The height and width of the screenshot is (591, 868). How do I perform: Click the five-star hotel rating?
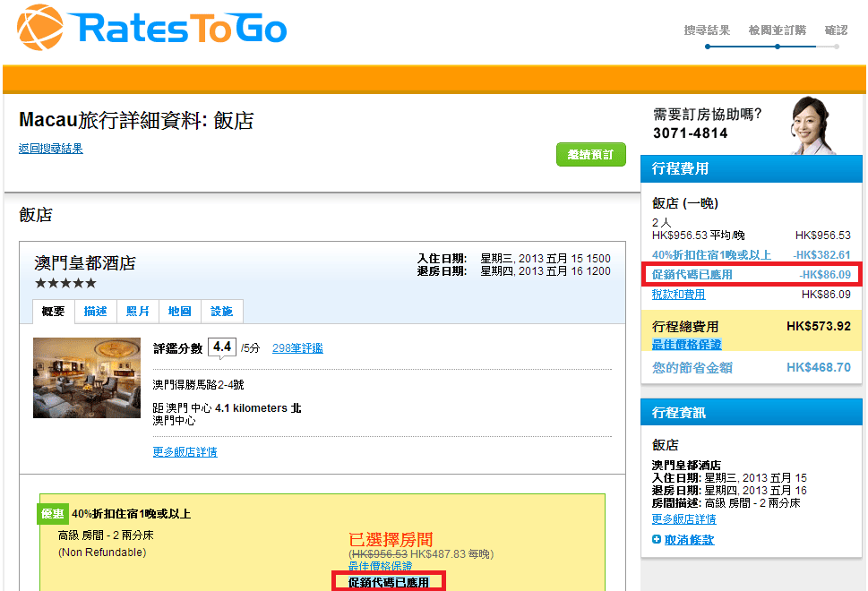[x=65, y=283]
